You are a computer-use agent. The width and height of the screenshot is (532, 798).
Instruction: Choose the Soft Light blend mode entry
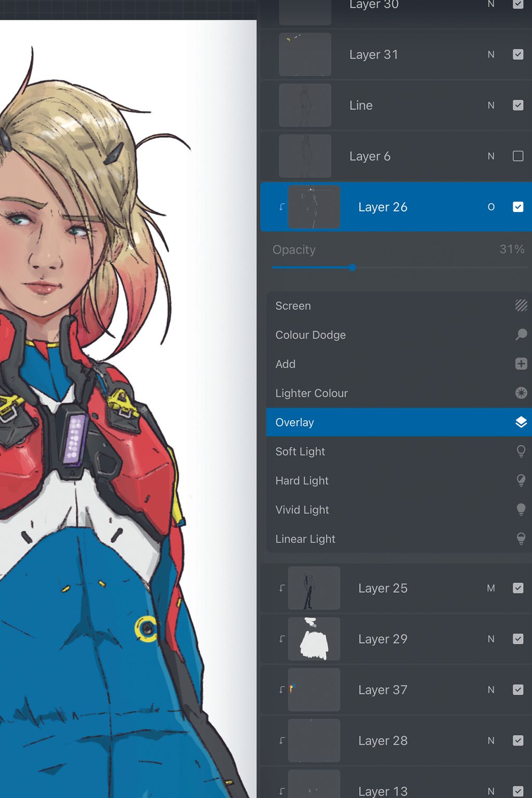[x=300, y=451]
